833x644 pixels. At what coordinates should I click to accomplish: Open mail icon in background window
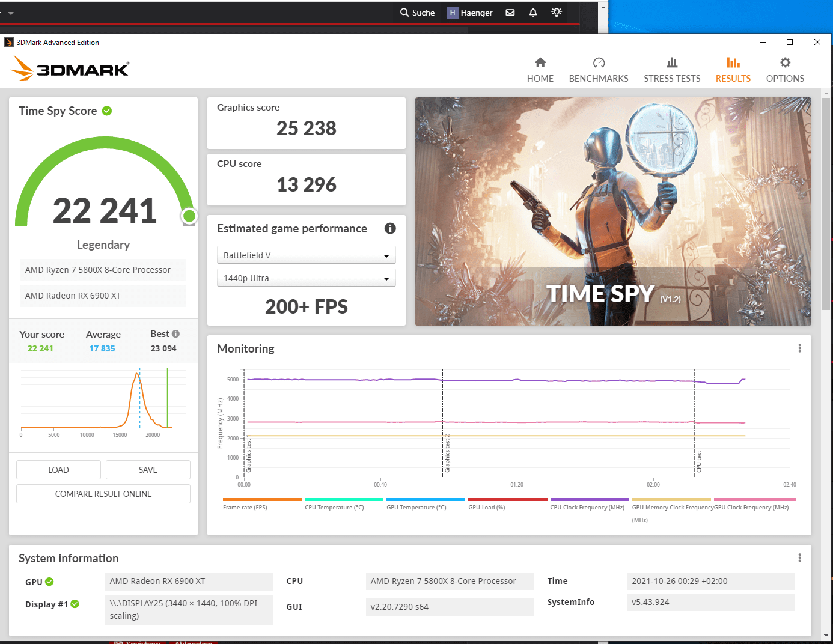click(x=510, y=12)
